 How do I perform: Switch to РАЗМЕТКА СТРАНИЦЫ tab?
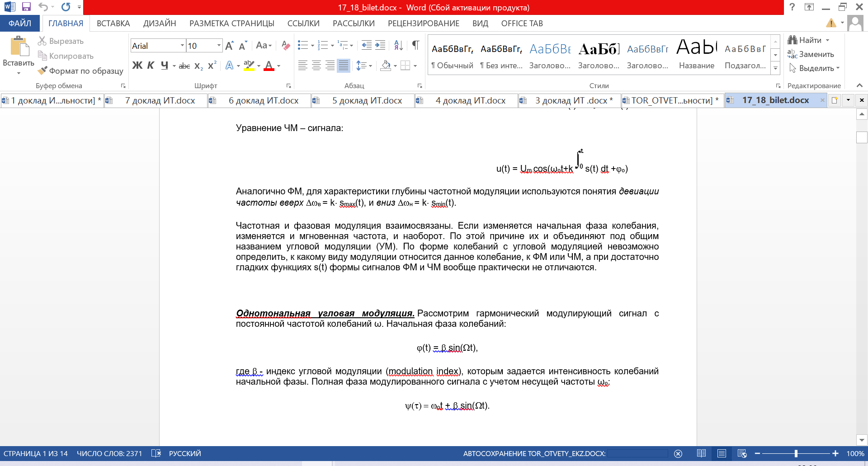232,24
